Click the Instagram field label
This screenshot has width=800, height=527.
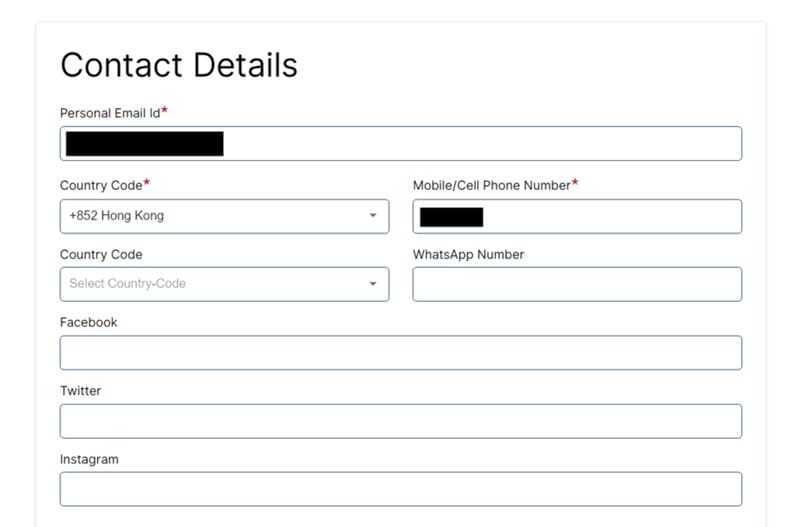[x=89, y=459]
